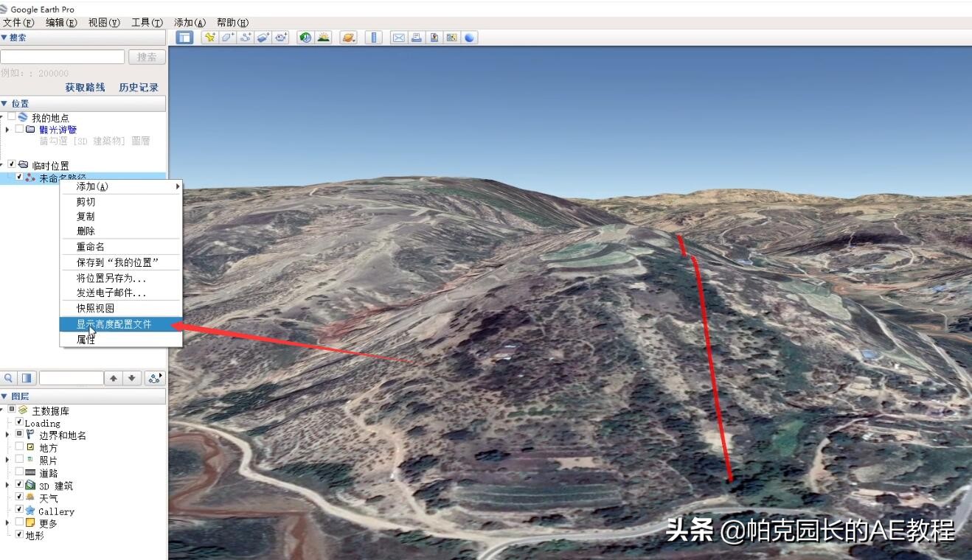
Task: Click the 搜索 button
Action: point(145,56)
